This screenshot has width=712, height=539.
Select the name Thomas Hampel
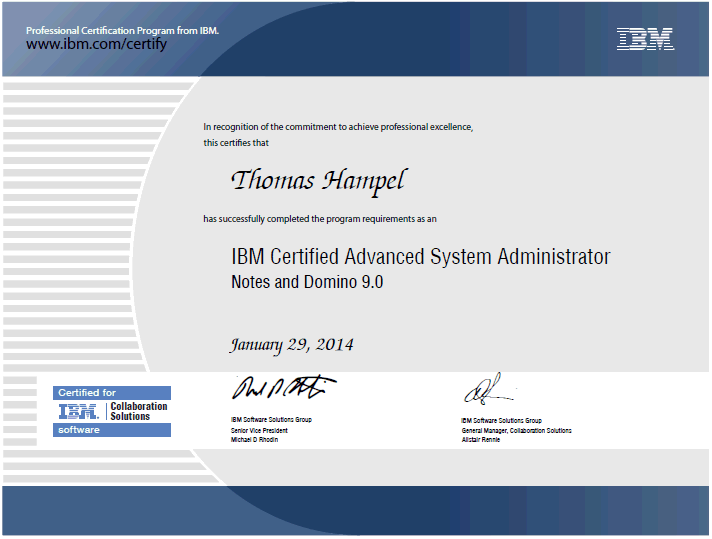pyautogui.click(x=319, y=182)
